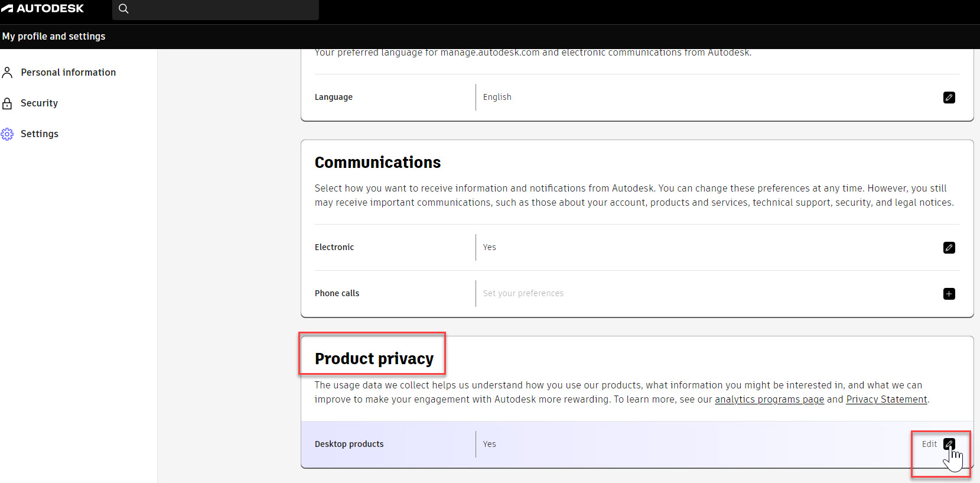980x483 pixels.
Task: Click the Security lock icon
Action: [7, 103]
